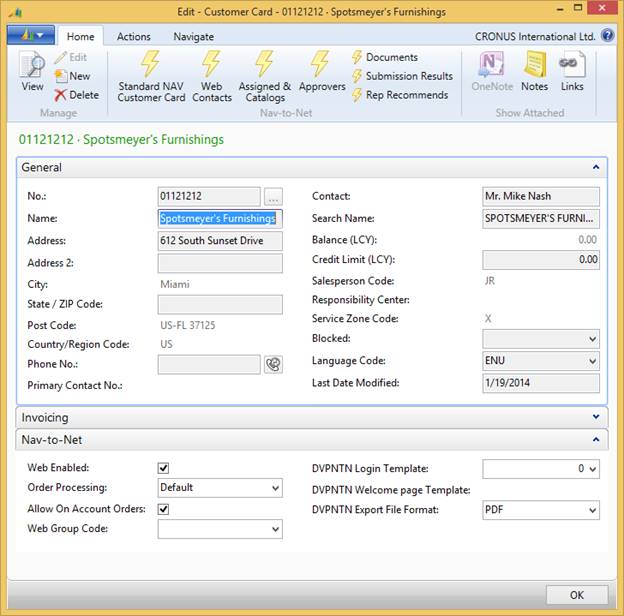
Task: Expand the Invoicing FastTab
Action: pos(312,417)
